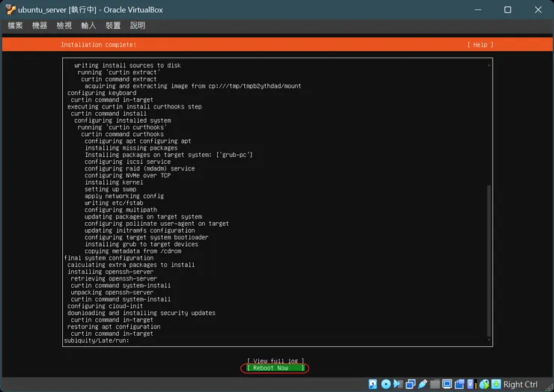
Task: Select the 'subiquity/Late/run:' log line
Action: pos(97,341)
